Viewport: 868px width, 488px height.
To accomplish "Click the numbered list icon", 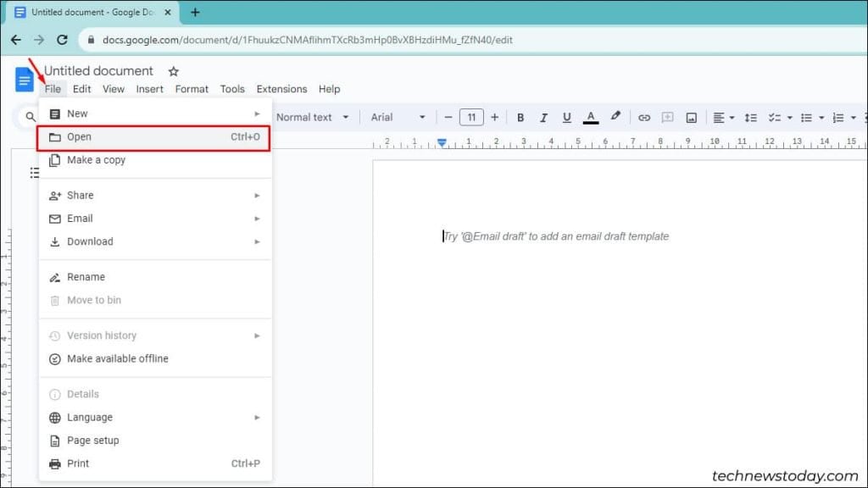I will coord(838,117).
